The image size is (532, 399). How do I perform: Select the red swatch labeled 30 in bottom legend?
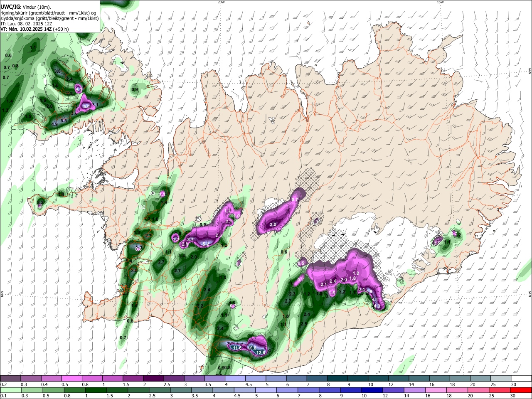pos(522,390)
